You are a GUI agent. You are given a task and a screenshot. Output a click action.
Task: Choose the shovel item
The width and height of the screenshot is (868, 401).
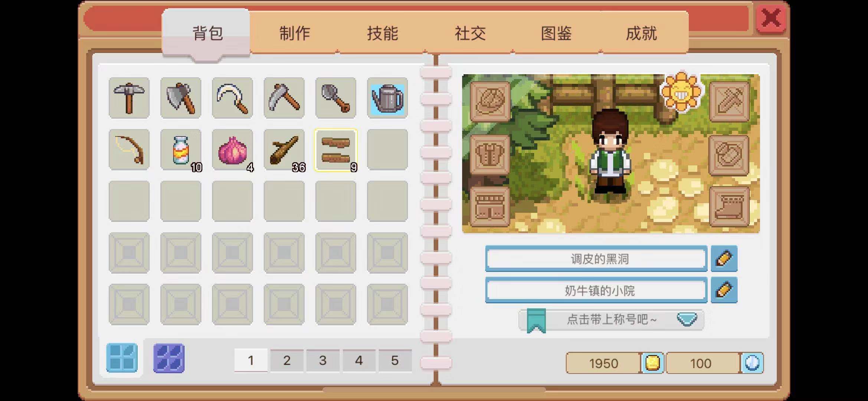335,98
